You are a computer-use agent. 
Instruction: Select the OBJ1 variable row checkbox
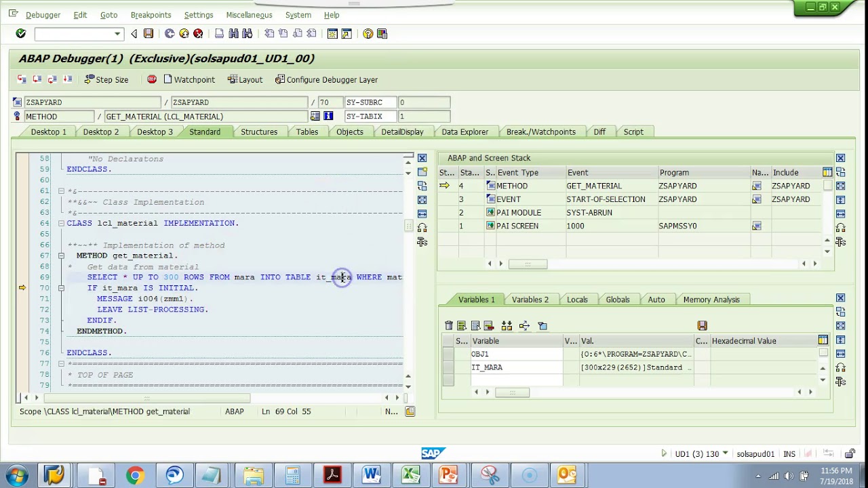[448, 354]
